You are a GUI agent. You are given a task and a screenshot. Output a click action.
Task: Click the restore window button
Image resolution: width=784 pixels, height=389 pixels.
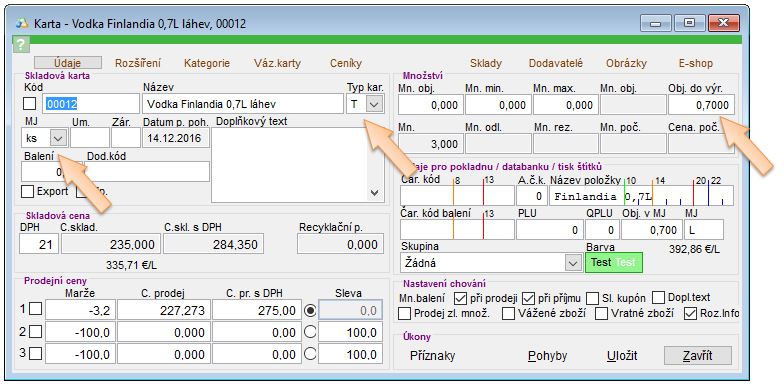[x=690, y=23]
